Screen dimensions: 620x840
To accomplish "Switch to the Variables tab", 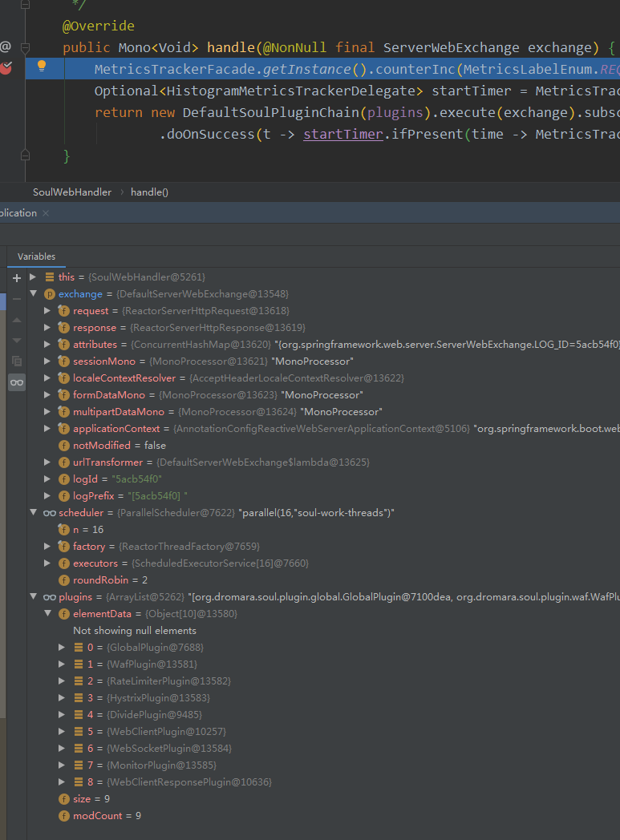I will point(36,256).
